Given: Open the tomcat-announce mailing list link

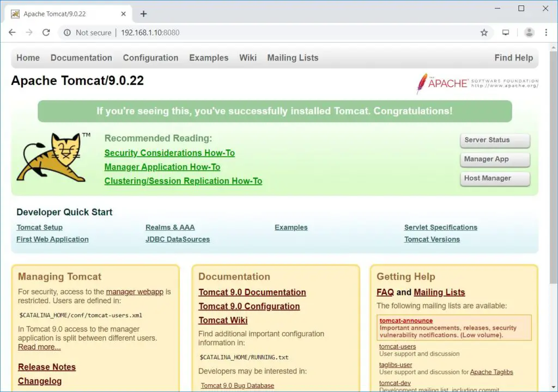Looking at the screenshot, I should click(406, 321).
